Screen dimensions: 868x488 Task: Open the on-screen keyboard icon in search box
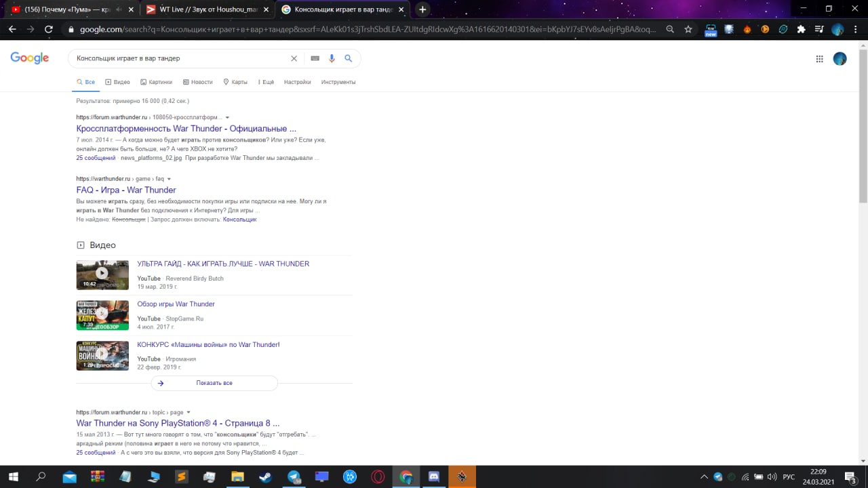[x=315, y=58]
